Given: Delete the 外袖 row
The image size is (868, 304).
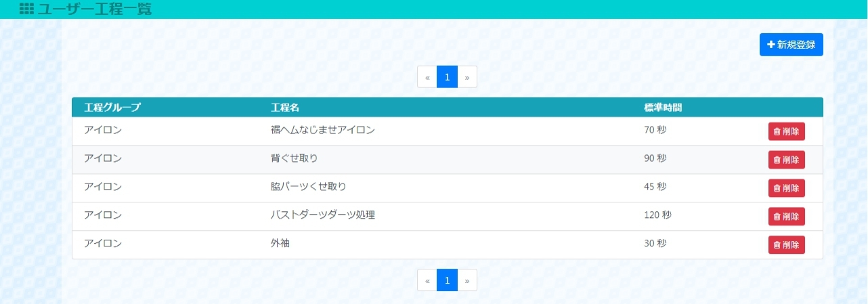Looking at the screenshot, I should (786, 245).
